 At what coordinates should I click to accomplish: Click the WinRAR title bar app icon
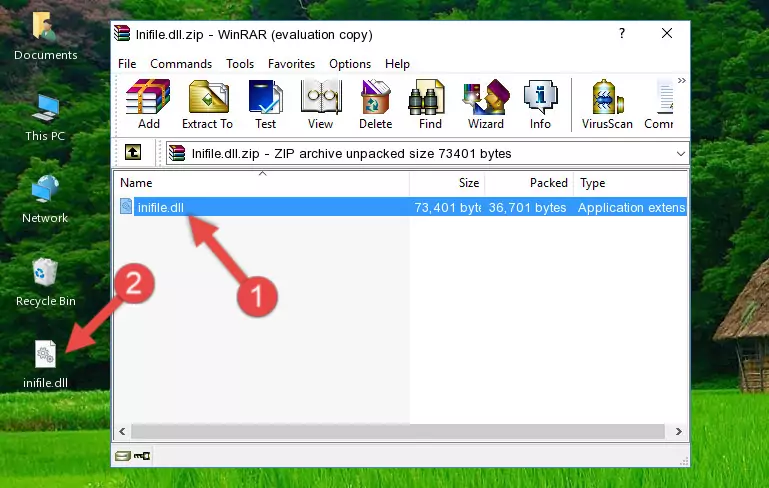pyautogui.click(x=122, y=34)
